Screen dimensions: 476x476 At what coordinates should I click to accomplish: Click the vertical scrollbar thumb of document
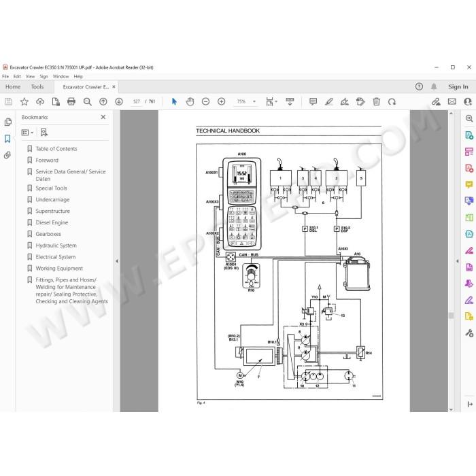451,316
